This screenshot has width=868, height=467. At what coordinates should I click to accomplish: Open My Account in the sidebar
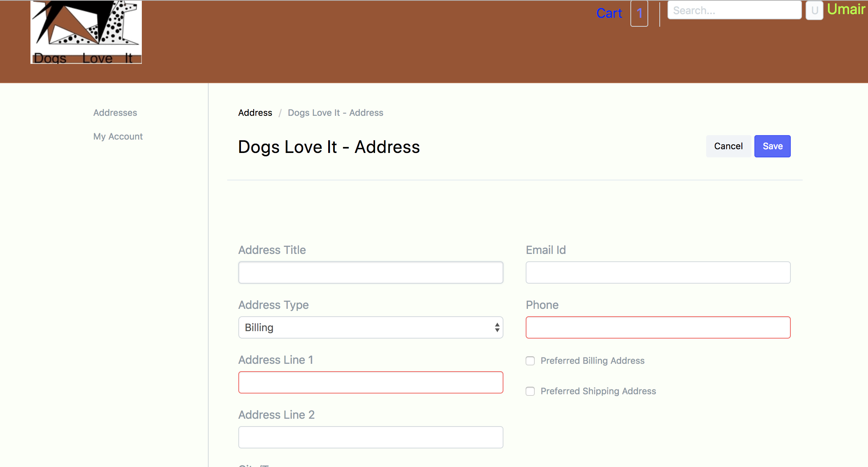pyautogui.click(x=118, y=137)
